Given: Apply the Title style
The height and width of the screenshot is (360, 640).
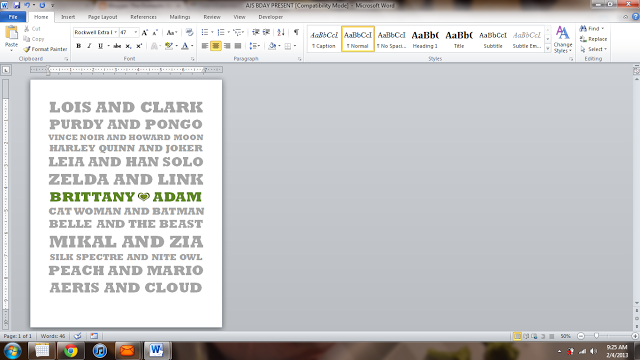Looking at the screenshot, I should 459,39.
